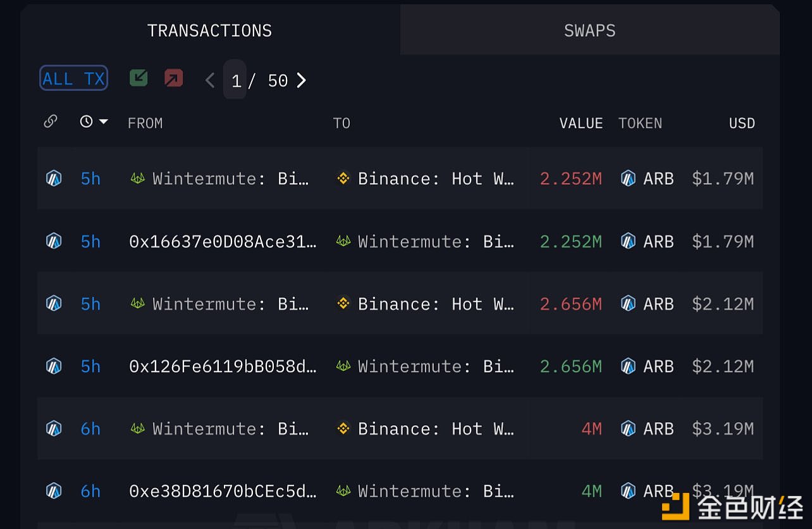Open Arbitrum chain icon in $1.79M outgoing row
This screenshot has height=529, width=812.
pos(54,178)
